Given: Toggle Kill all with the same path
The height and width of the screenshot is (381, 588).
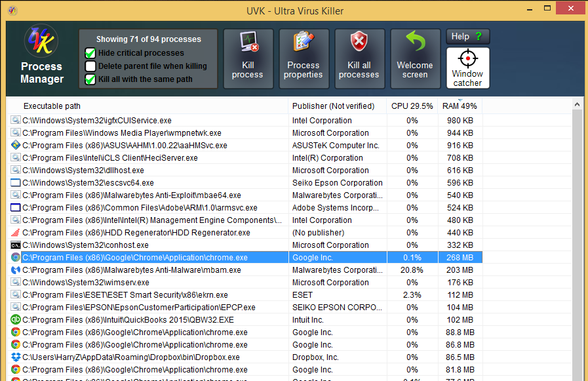Looking at the screenshot, I should pos(90,79).
